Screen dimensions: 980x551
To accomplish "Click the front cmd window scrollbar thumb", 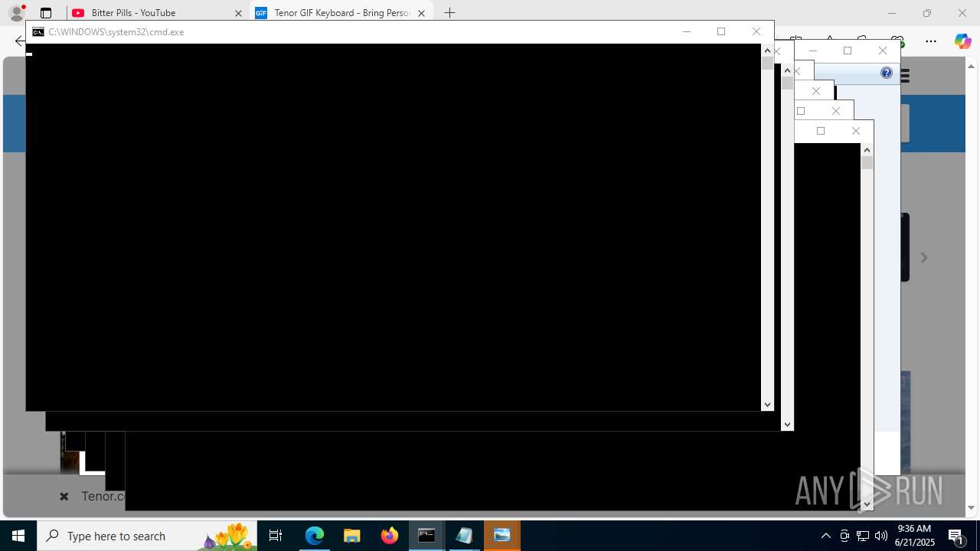I will coord(767,64).
